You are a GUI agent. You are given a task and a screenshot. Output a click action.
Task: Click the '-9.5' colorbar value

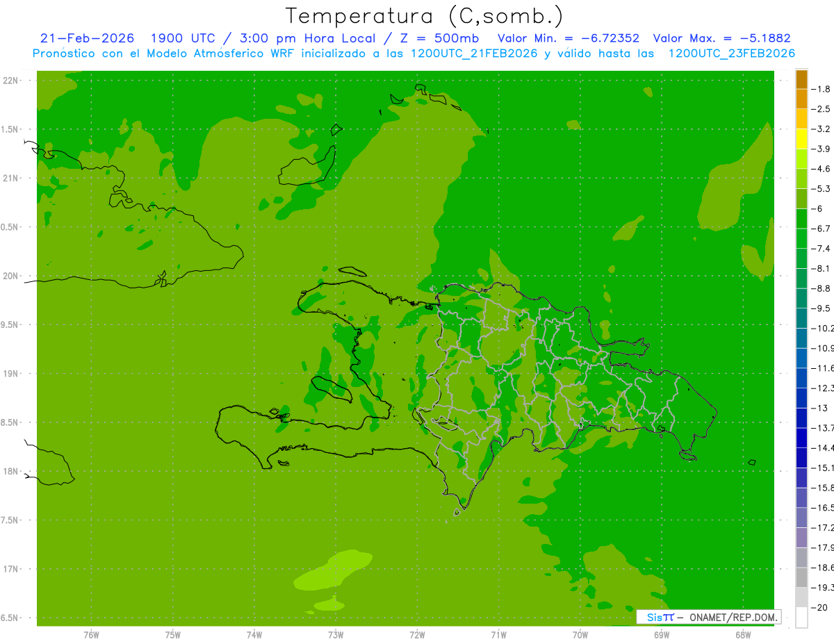click(x=821, y=308)
